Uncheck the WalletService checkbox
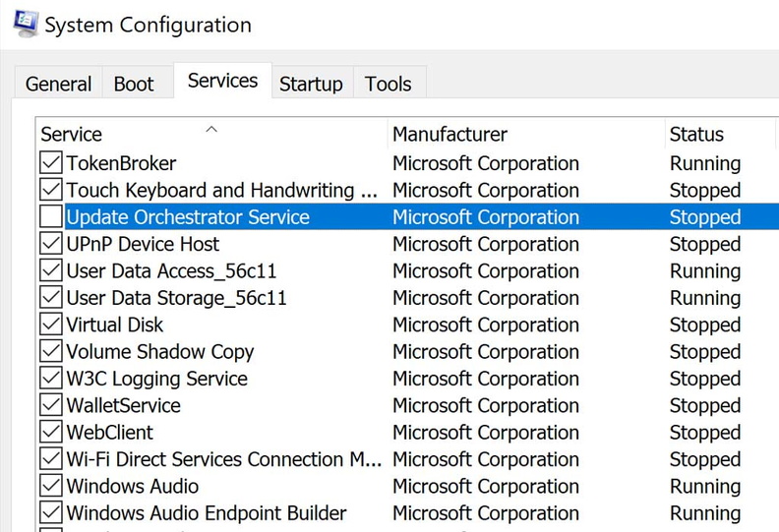This screenshot has height=532, width=779. [51, 405]
